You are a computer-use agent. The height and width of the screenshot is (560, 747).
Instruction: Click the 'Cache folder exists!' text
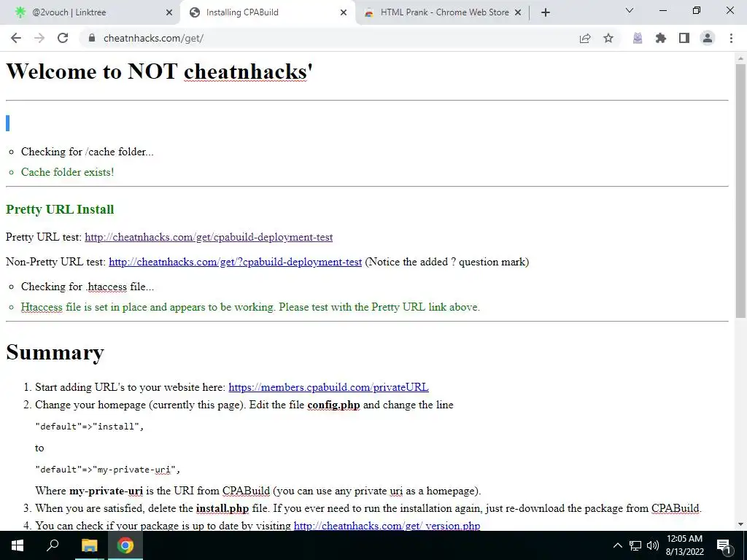pos(68,172)
